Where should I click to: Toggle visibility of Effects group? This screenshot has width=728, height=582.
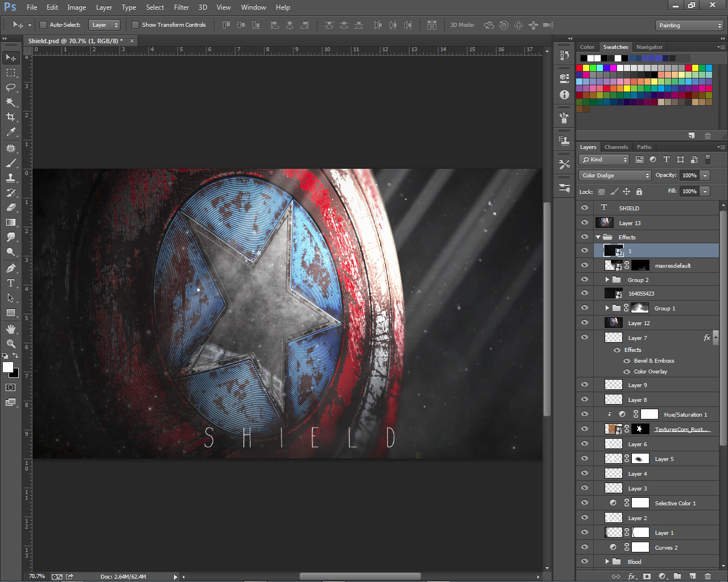point(585,237)
